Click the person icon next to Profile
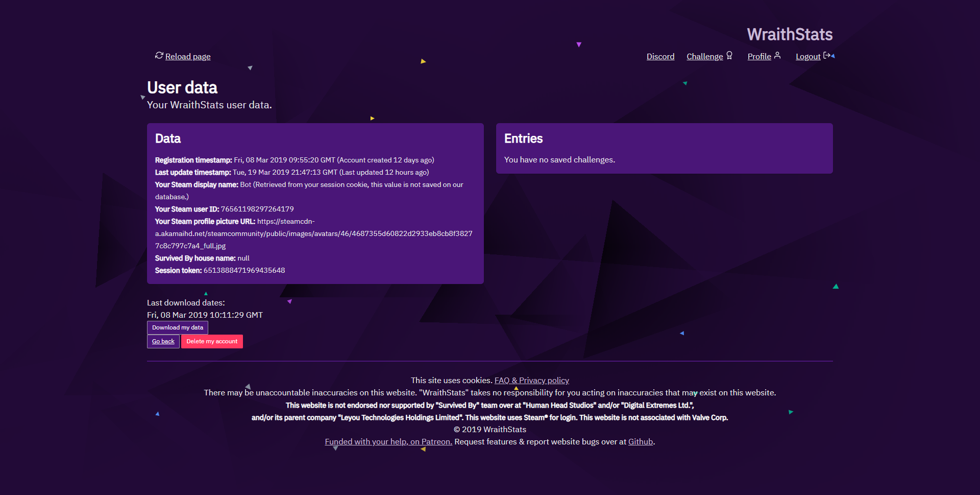Screen dimensions: 980x495 777,55
